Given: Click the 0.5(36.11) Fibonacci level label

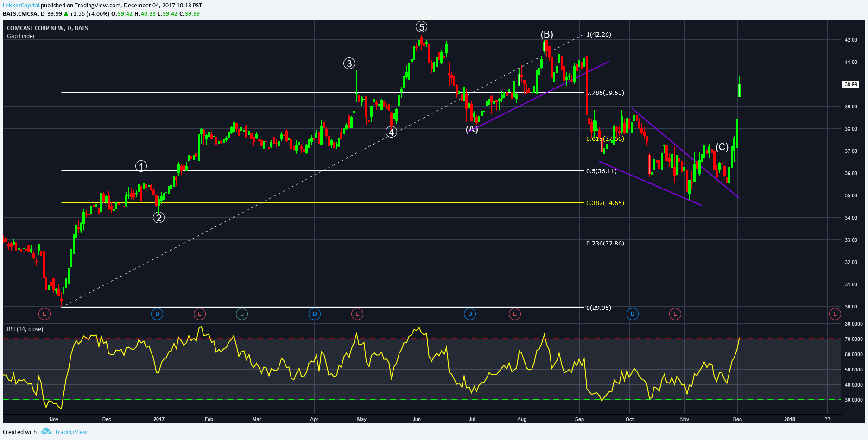Looking at the screenshot, I should click(602, 171).
